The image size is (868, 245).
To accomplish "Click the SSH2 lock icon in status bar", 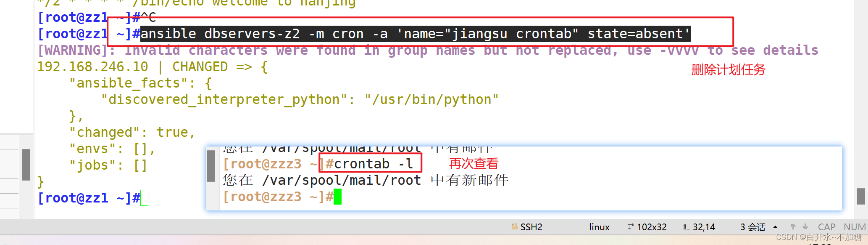I will coord(515,227).
